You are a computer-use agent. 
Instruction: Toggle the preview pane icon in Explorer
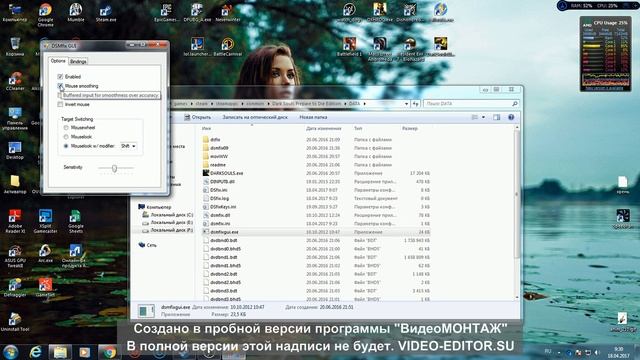496,118
